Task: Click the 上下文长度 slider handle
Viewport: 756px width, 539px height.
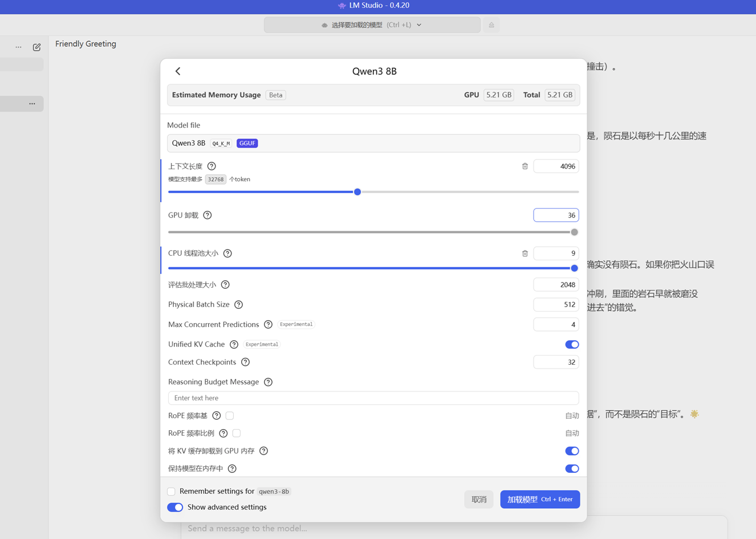Action: (357, 192)
